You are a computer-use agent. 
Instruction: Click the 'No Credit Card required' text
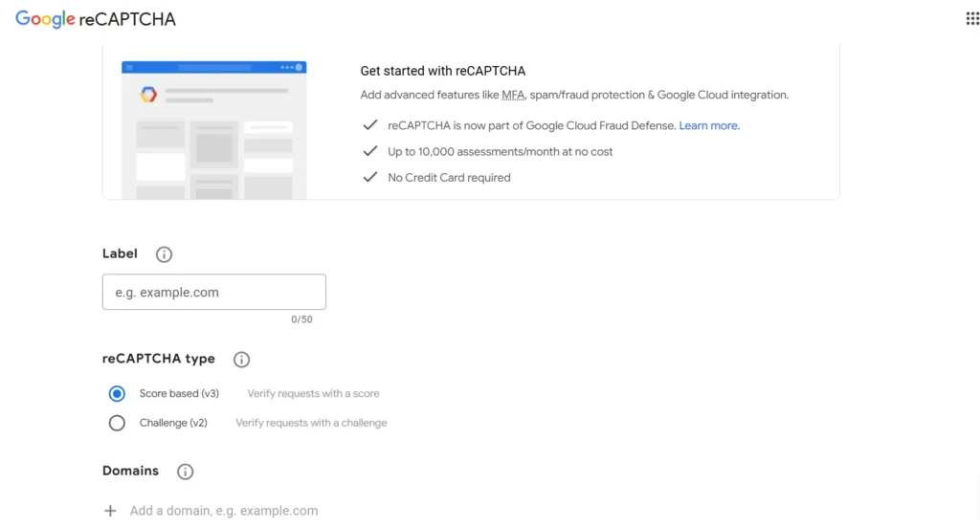[449, 178]
